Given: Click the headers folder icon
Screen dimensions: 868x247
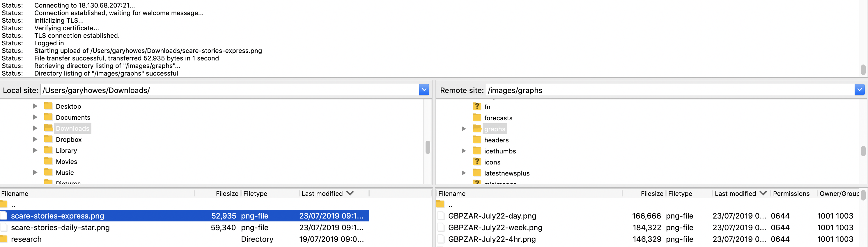Looking at the screenshot, I should [x=476, y=140].
